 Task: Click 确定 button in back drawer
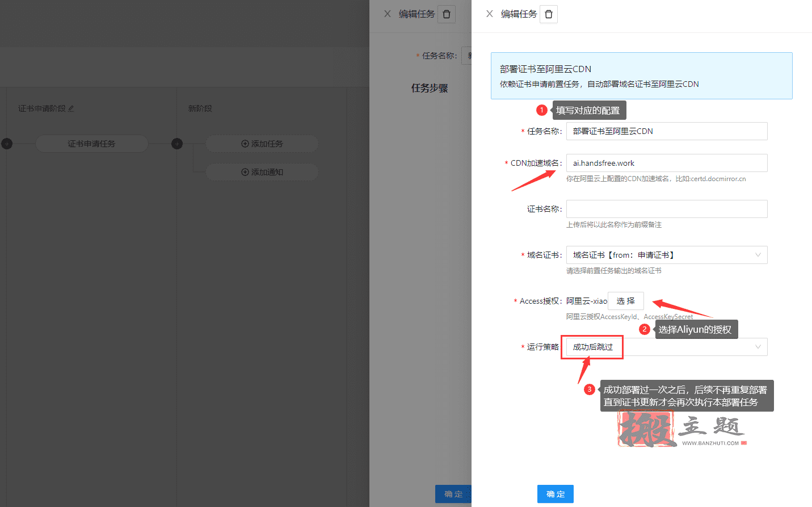pyautogui.click(x=453, y=494)
